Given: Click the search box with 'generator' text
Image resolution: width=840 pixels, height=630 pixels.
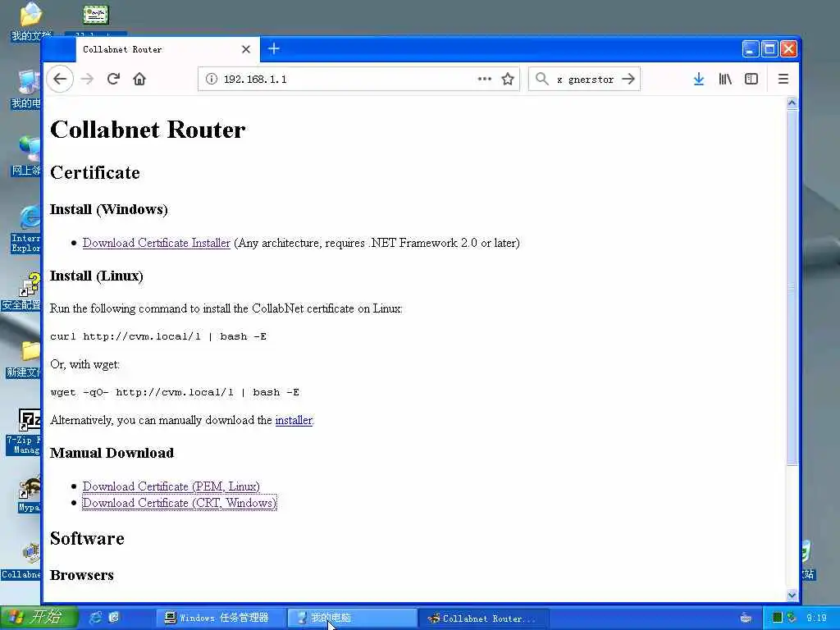Looking at the screenshot, I should click(x=585, y=80).
